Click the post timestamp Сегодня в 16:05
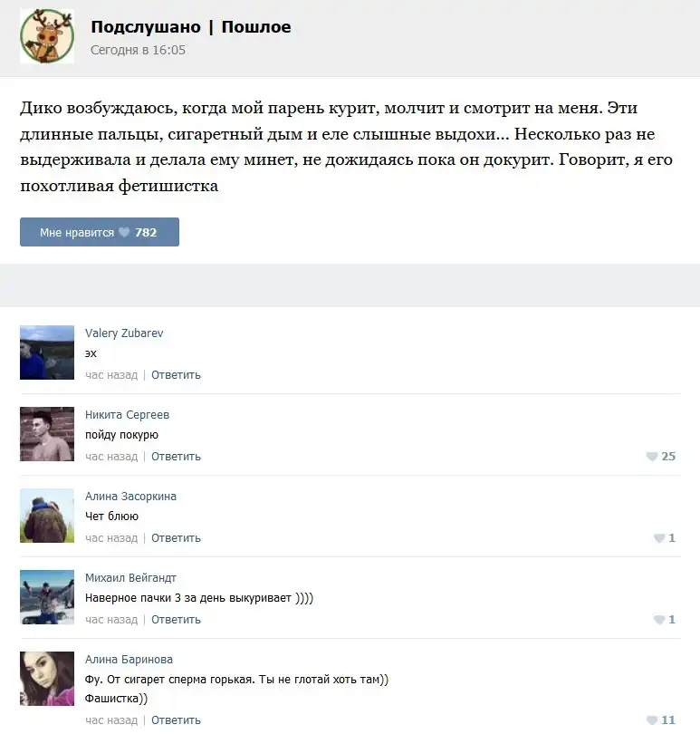The image size is (700, 734). (138, 50)
